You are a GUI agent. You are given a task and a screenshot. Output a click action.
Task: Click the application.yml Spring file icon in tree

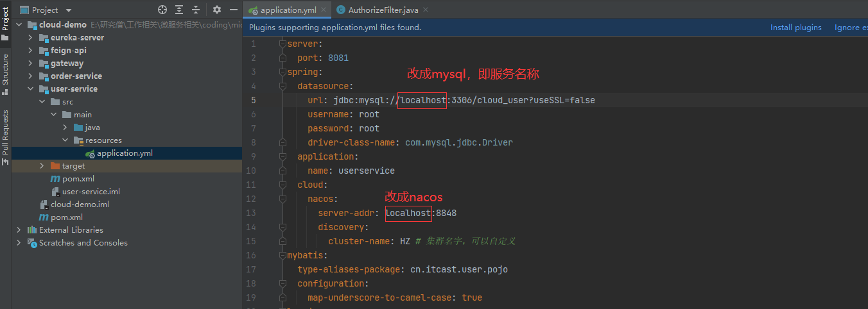tap(90, 153)
